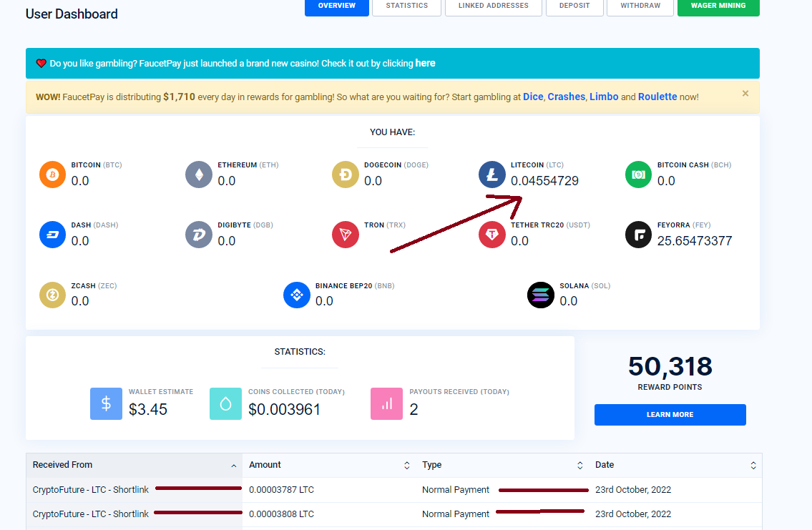The image size is (812, 530).
Task: Click the YOU HAVE section heading
Action: click(x=392, y=132)
